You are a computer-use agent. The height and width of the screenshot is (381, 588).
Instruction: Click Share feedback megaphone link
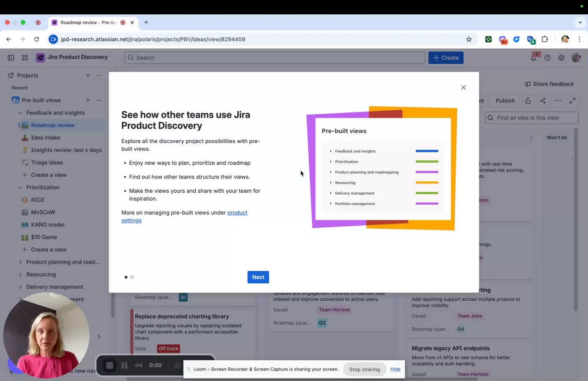coord(549,84)
